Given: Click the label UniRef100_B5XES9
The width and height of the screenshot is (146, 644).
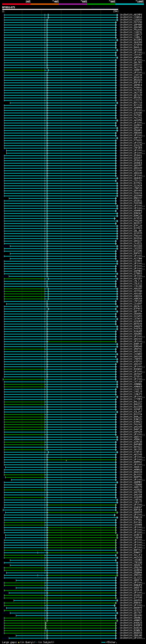Looking at the screenshot, I should 131,77.
